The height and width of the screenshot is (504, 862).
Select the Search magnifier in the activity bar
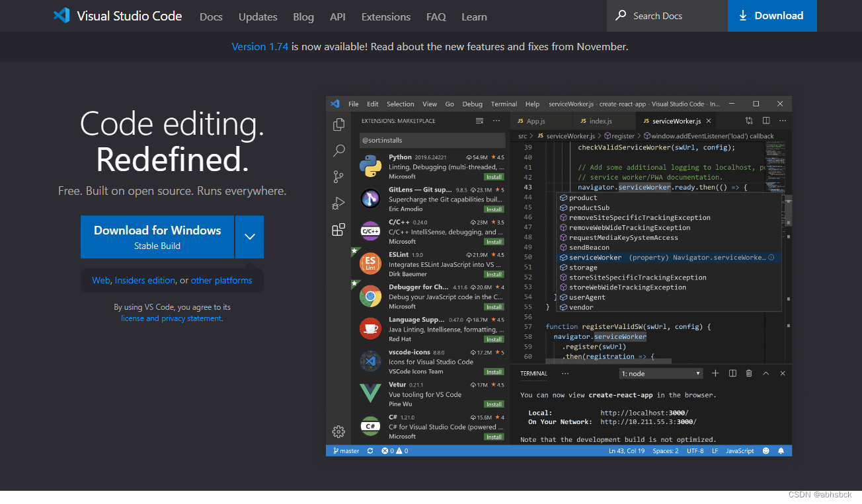point(338,151)
